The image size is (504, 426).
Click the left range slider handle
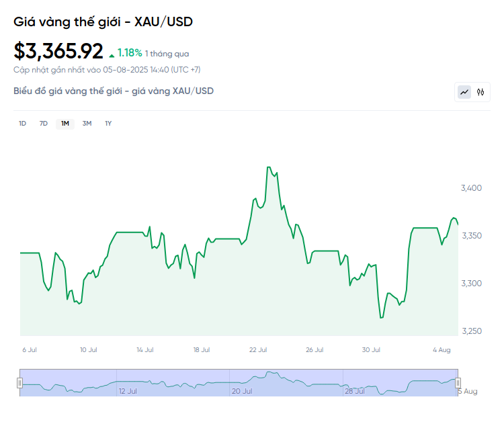(20, 382)
